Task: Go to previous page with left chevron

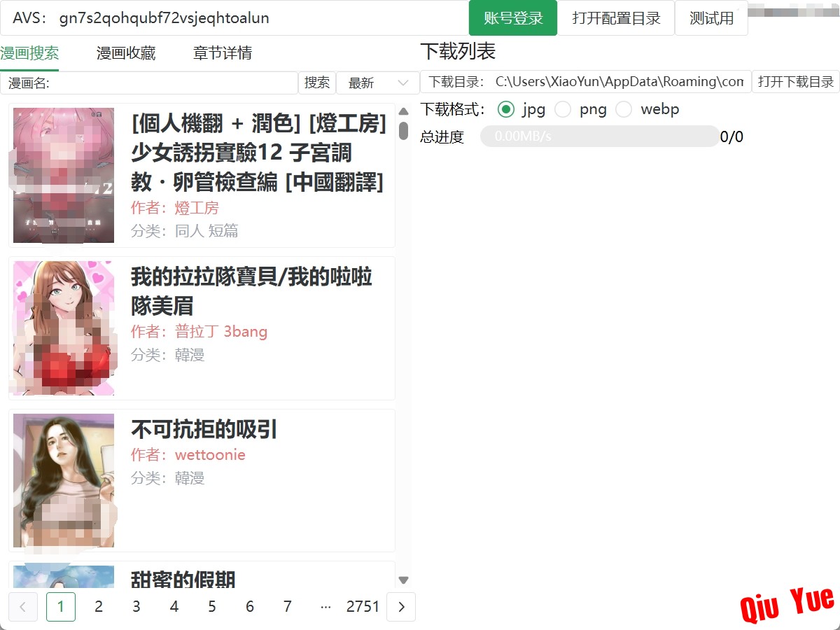Action: click(x=23, y=607)
